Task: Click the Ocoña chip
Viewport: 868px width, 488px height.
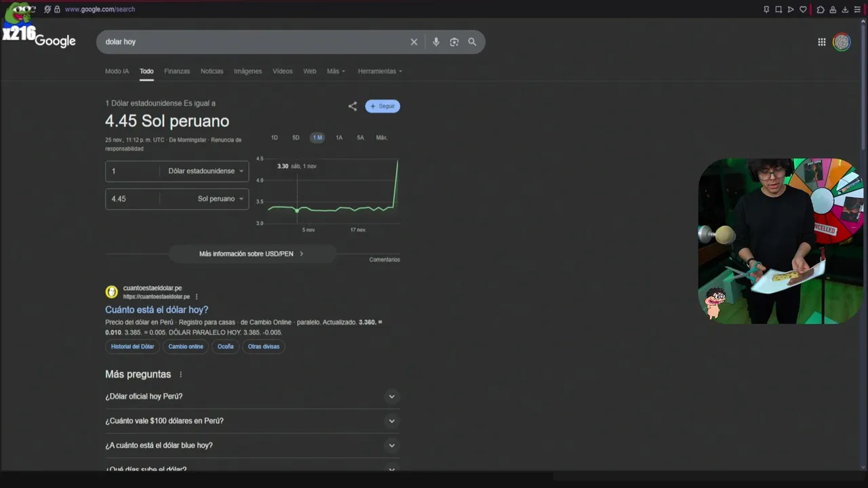Action: pyautogui.click(x=225, y=346)
